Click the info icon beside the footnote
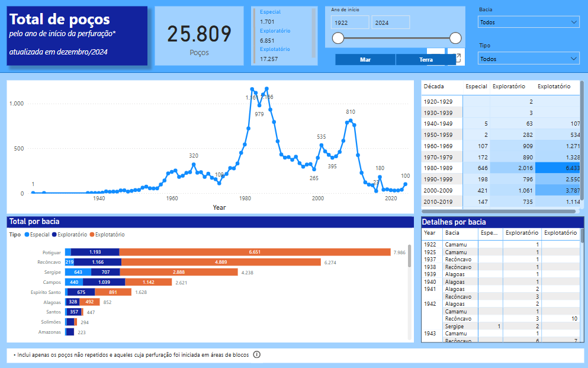Viewport: 588px width, 368px height. (256, 354)
